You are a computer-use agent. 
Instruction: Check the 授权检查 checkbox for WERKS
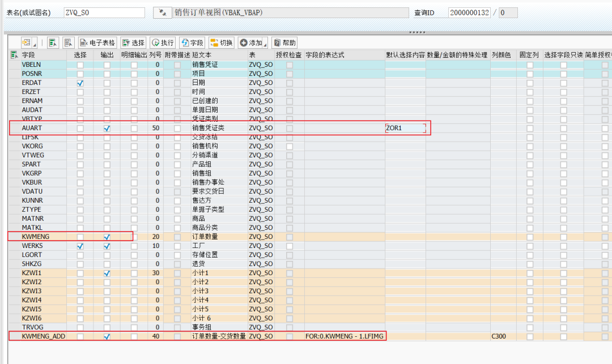289,246
